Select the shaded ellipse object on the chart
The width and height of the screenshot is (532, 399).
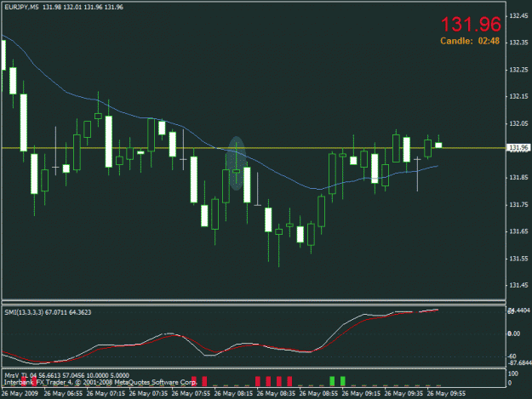236,163
